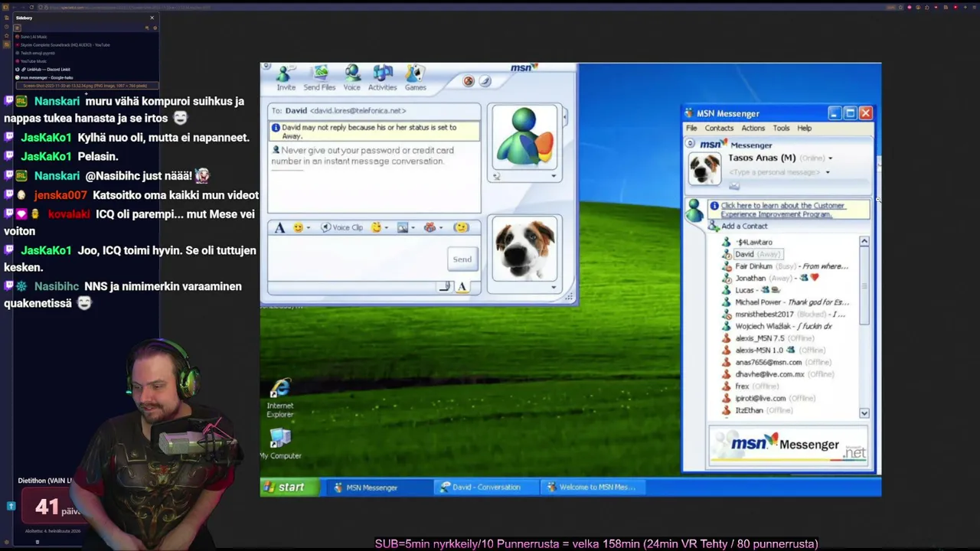Open the Activities toolbar icon
Image resolution: width=980 pixels, height=551 pixels.
[x=382, y=78]
